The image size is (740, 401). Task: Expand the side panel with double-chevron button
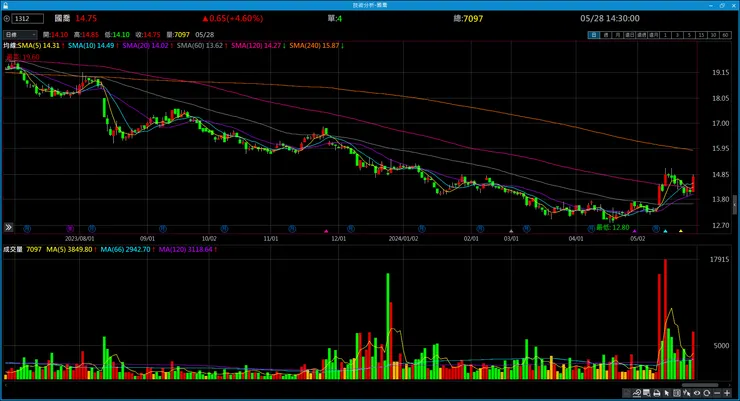[8, 227]
